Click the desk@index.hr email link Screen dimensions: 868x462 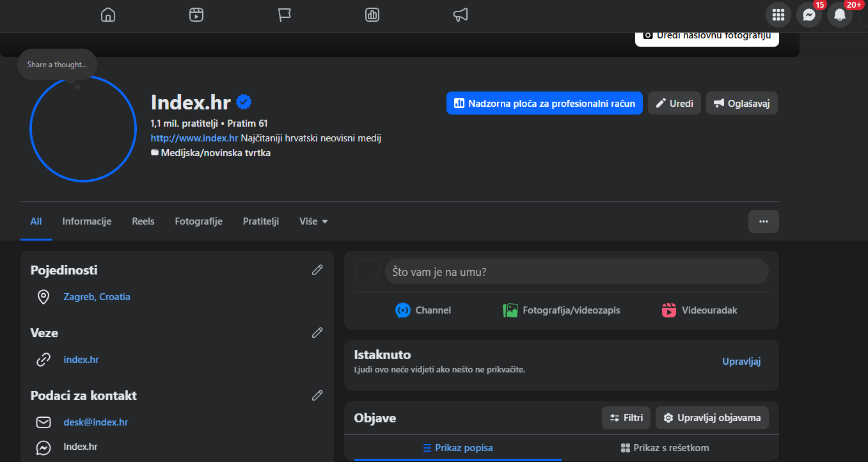coord(96,422)
